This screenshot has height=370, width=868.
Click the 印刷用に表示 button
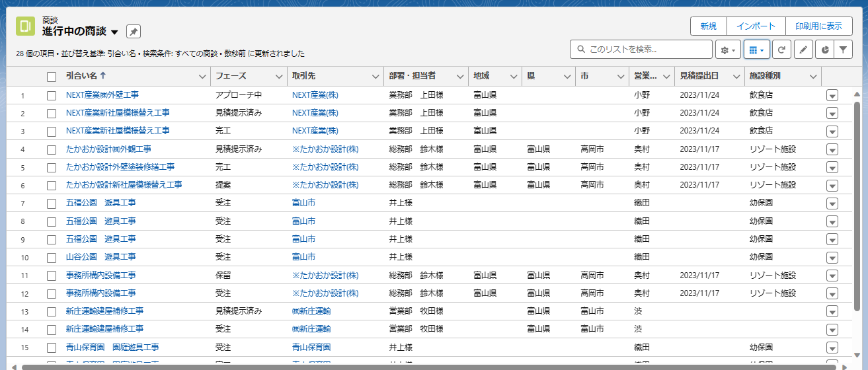point(819,26)
